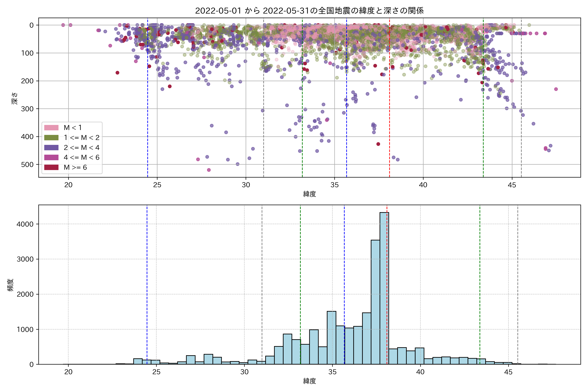Click the purple 2 <= M < 4 legend swatch
This screenshot has width=588, height=392.
click(x=51, y=148)
